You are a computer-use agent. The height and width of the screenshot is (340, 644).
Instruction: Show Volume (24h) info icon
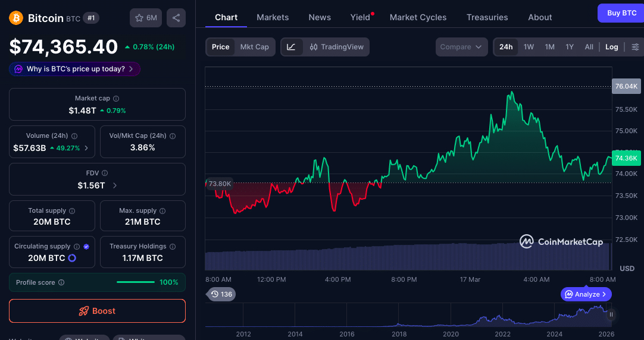pos(74,136)
